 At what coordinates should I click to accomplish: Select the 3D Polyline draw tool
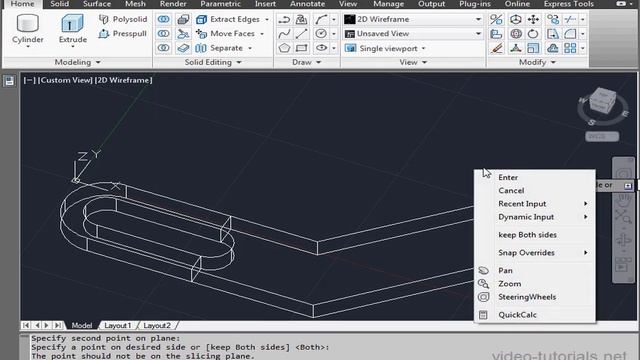point(301,19)
